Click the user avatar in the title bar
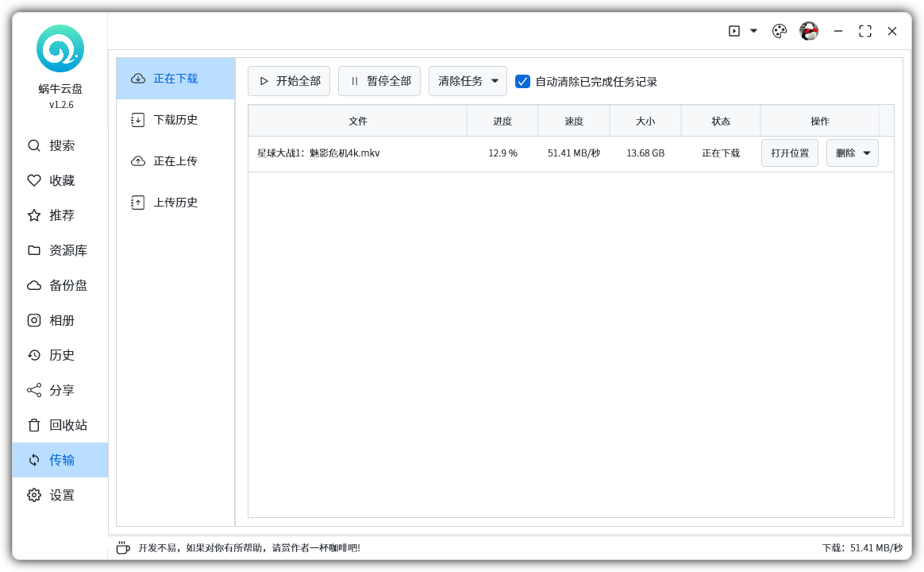Image resolution: width=924 pixels, height=572 pixels. coord(808,31)
